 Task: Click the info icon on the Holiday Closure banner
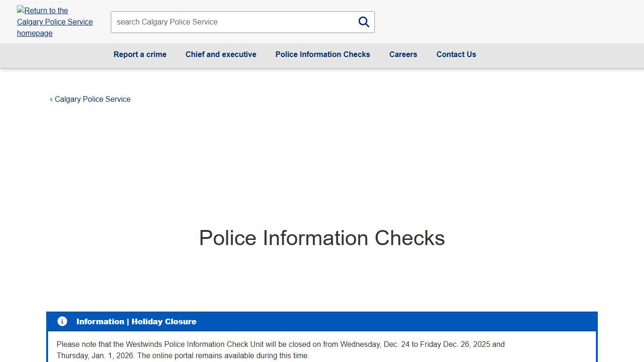tap(62, 321)
